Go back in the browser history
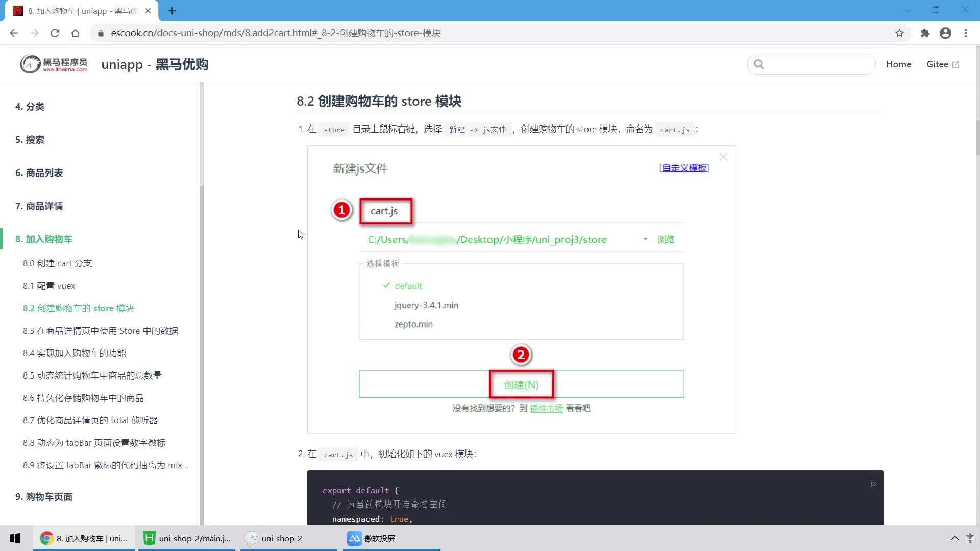This screenshot has width=980, height=551. (14, 33)
